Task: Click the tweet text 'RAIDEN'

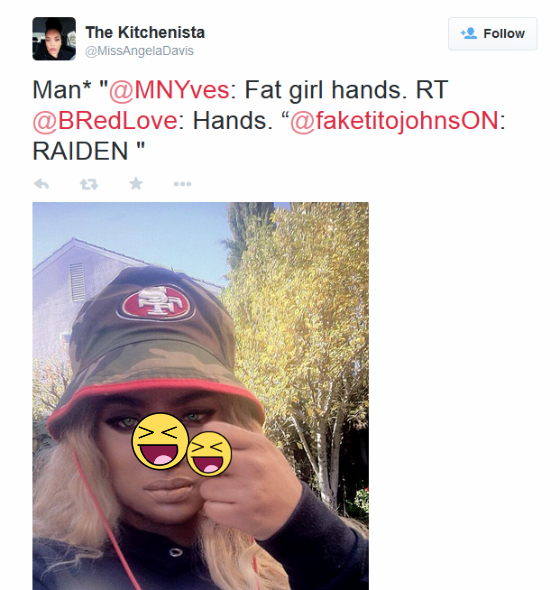Action: (80, 151)
